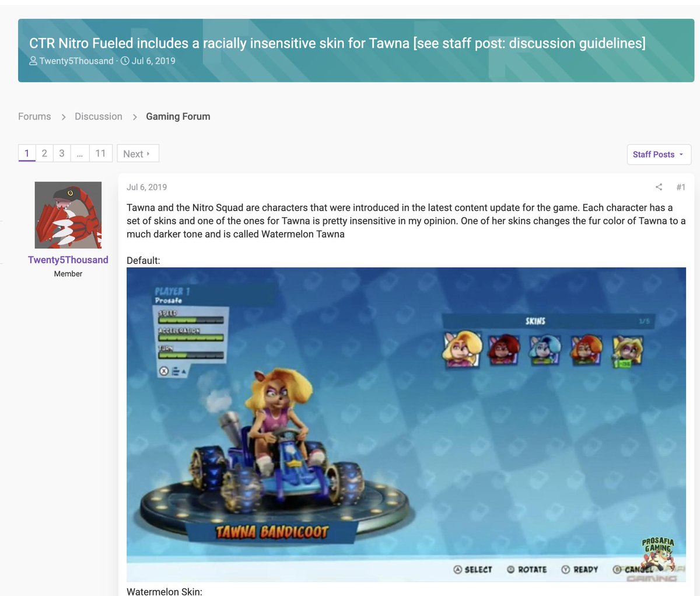This screenshot has height=596, width=700.
Task: Go to page 2 of thread
Action: tap(44, 154)
